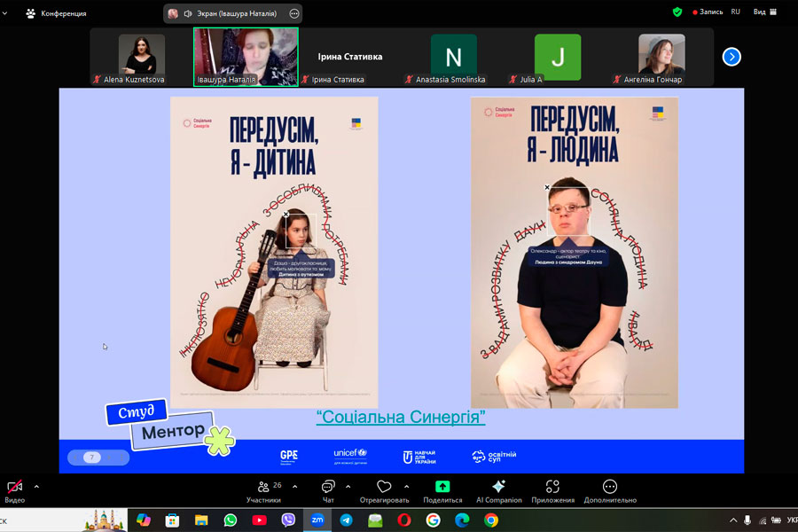798x532 pixels.
Task: Expand the arrow next to Чат
Action: [x=348, y=486]
